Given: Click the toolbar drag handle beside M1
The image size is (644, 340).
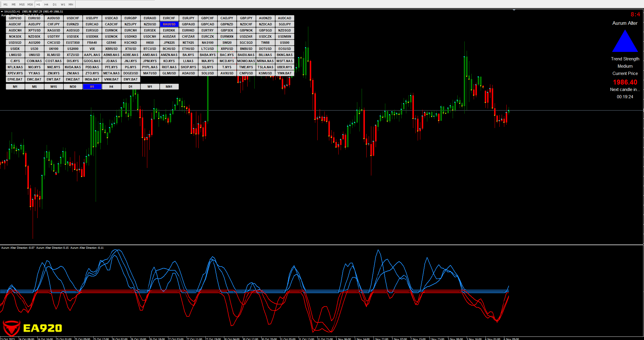Looking at the screenshot, I should pyautogui.click(x=1, y=4).
